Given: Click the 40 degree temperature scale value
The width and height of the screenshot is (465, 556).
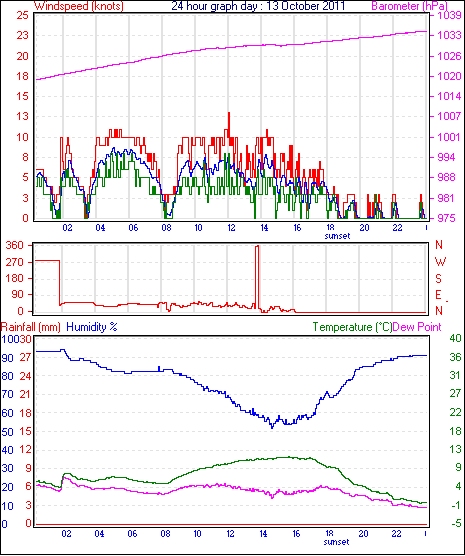Looking at the screenshot, I should point(455,338).
